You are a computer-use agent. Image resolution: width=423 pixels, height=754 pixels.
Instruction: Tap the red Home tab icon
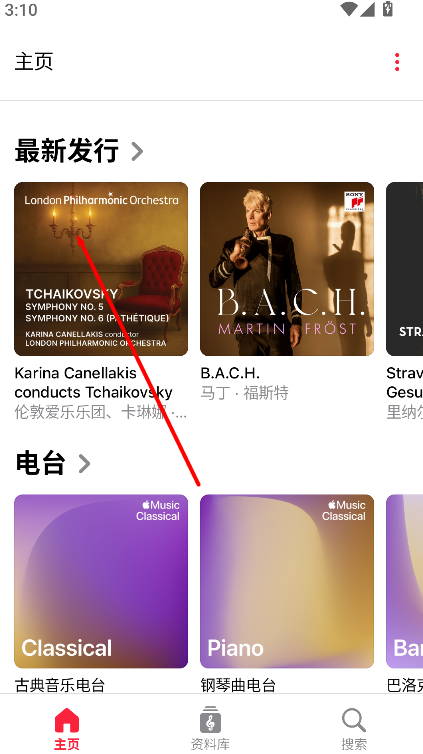tap(67, 720)
